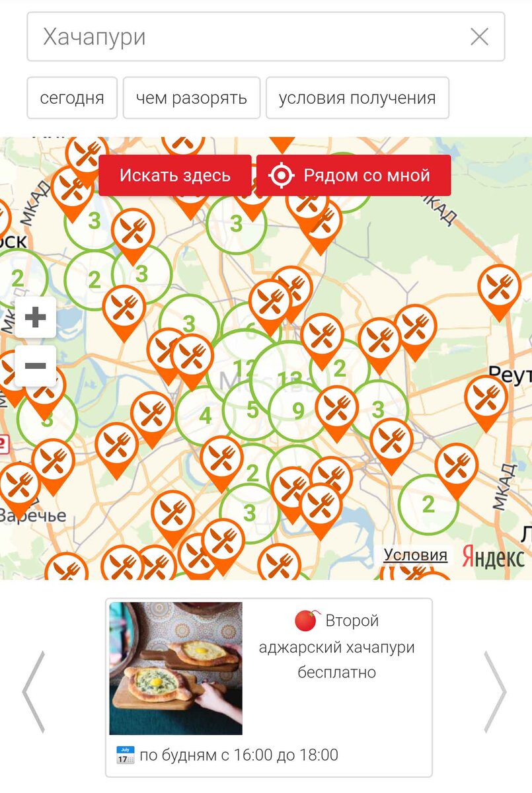Viewport: 532px width, 793px height.
Task: Open the Условия map terms link
Action: click(416, 556)
